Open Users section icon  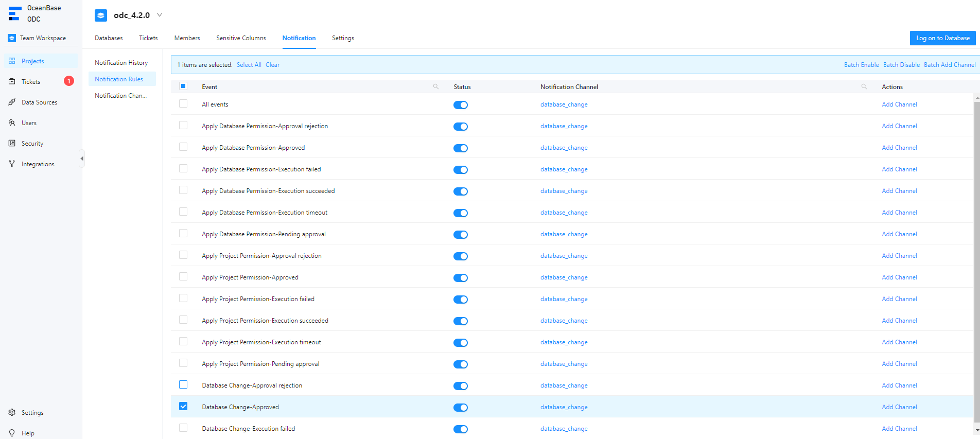tap(12, 123)
